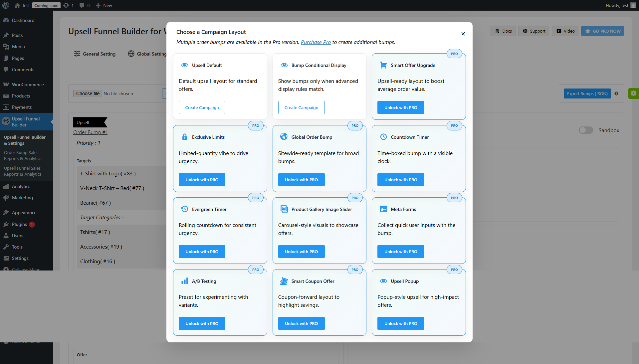
Task: Click the help icon beside Export Bumps
Action: coord(617,94)
